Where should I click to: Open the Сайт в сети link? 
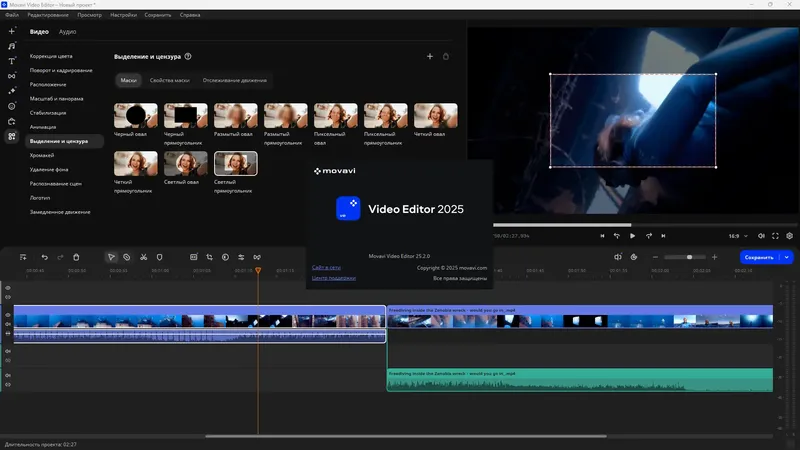coord(326,267)
